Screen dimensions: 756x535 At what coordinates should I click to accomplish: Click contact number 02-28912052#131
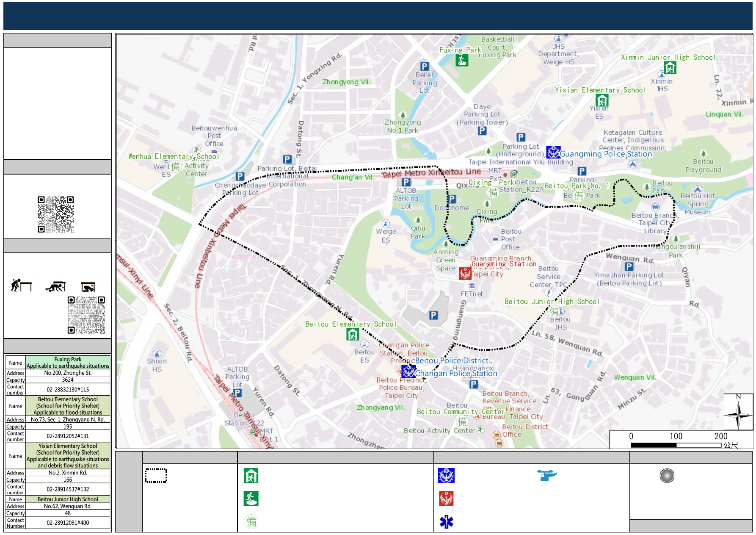(68, 436)
